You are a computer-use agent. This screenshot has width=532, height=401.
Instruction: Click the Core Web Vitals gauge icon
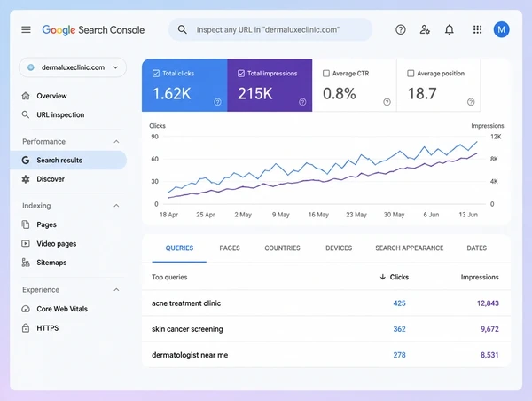tap(26, 309)
